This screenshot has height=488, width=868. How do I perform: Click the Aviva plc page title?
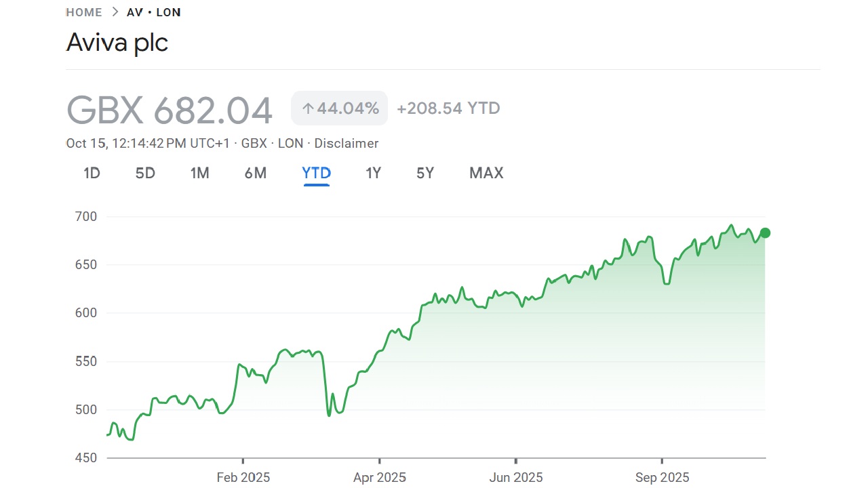tap(117, 42)
